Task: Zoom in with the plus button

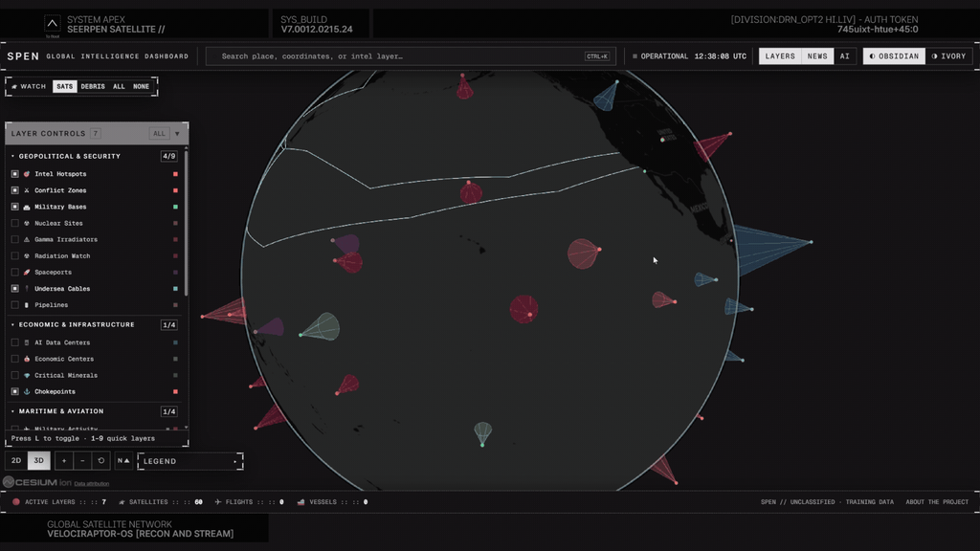Action: tap(64, 460)
